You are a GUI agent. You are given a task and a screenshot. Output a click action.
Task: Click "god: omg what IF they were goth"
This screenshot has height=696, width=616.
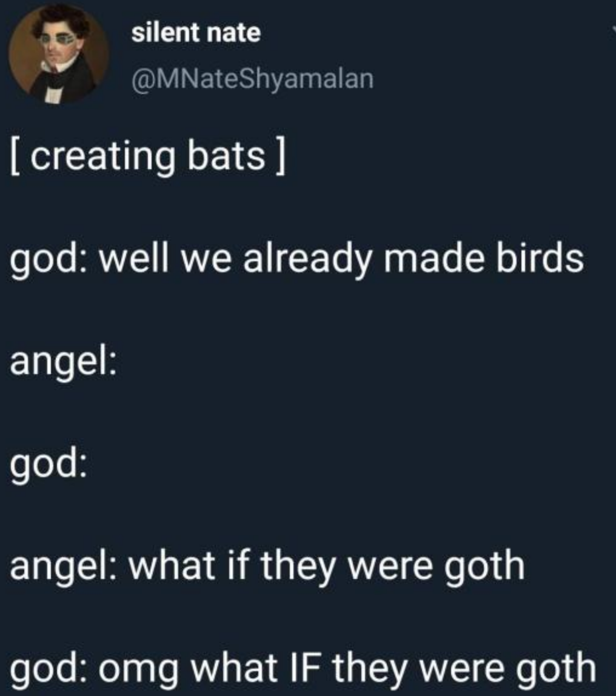pyautogui.click(x=303, y=667)
